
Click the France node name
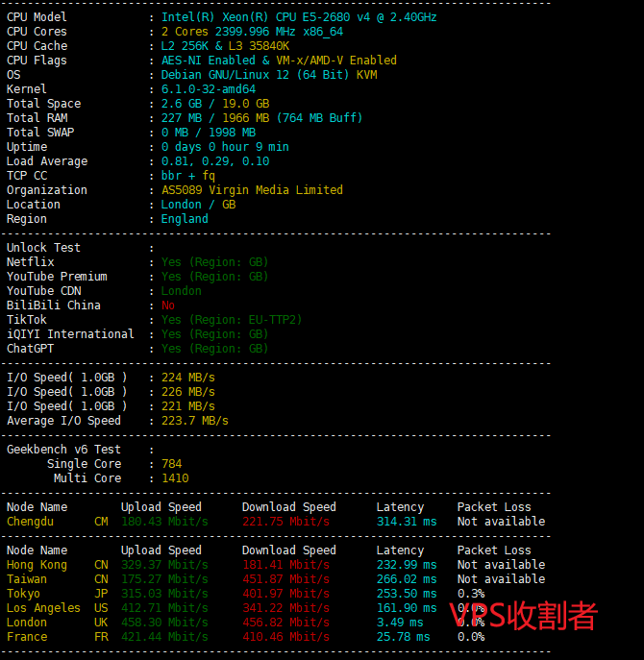(27, 637)
